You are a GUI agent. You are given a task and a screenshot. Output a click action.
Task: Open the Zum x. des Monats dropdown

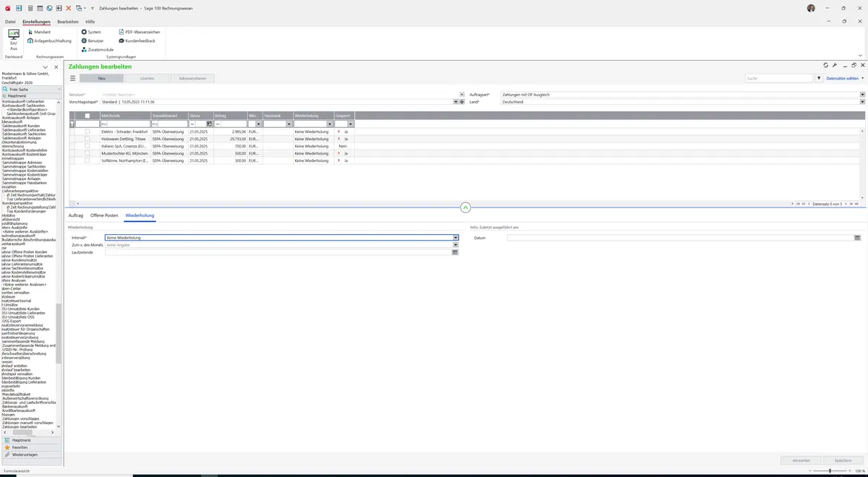456,245
